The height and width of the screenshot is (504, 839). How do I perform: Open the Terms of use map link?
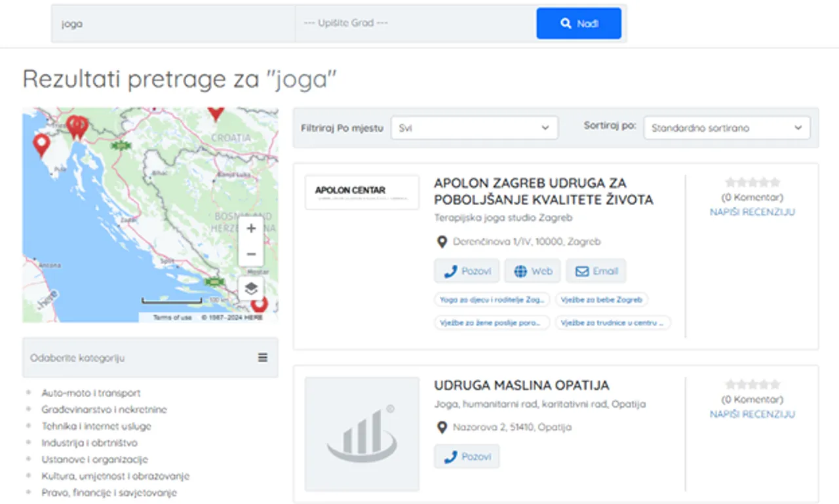click(172, 317)
